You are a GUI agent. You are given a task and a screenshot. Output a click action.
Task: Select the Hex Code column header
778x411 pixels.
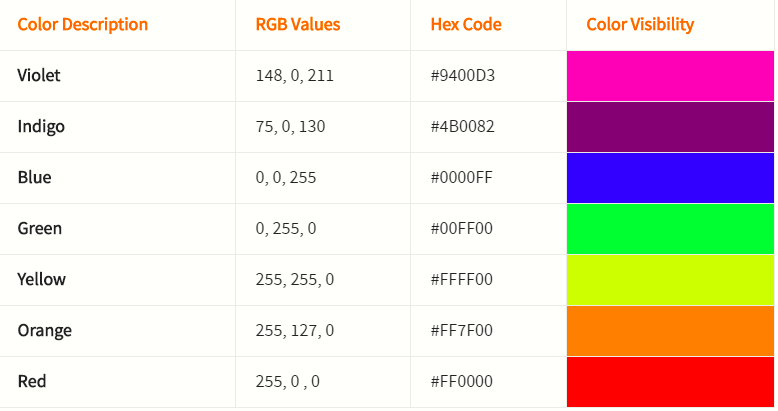[x=466, y=24]
